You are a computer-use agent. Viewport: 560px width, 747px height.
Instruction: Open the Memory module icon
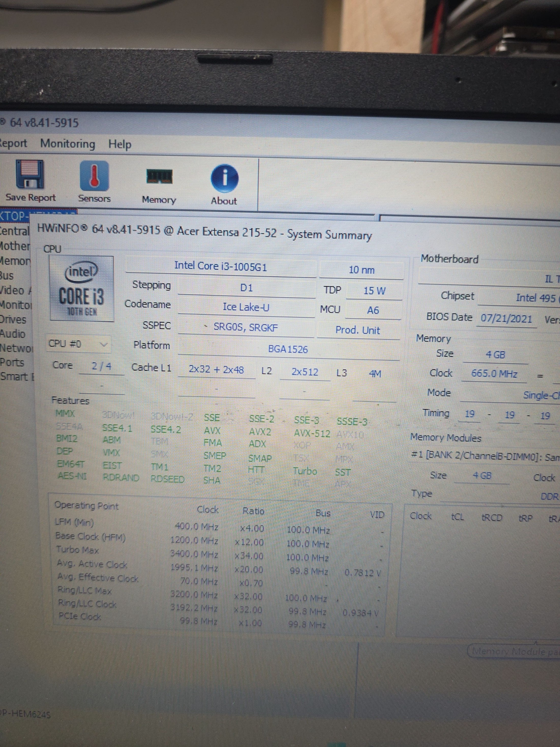(x=159, y=177)
